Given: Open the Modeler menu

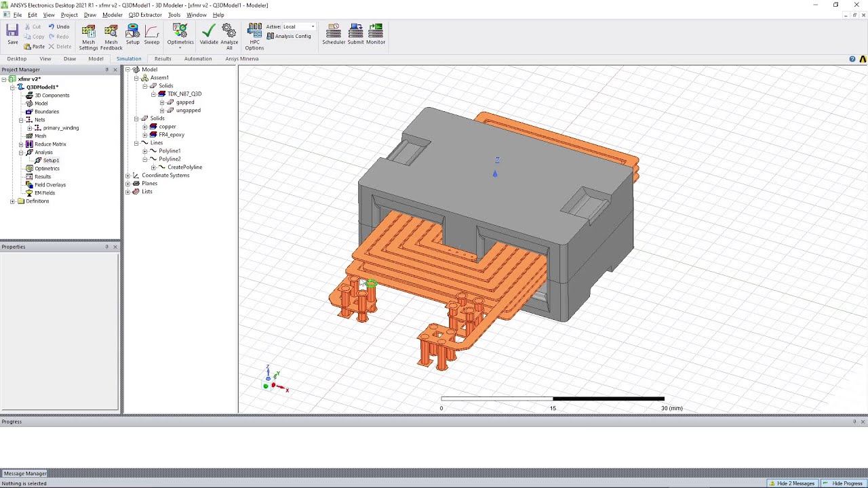Looking at the screenshot, I should (x=113, y=15).
